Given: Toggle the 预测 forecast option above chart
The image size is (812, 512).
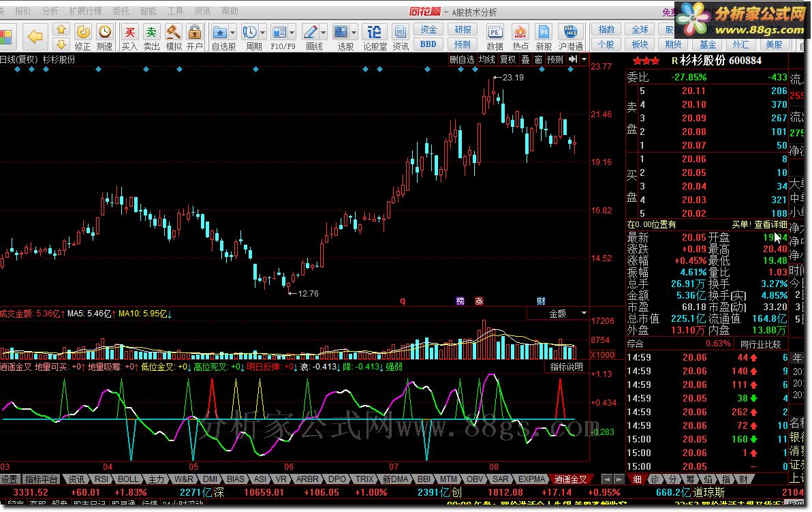Looking at the screenshot, I should pos(555,59).
